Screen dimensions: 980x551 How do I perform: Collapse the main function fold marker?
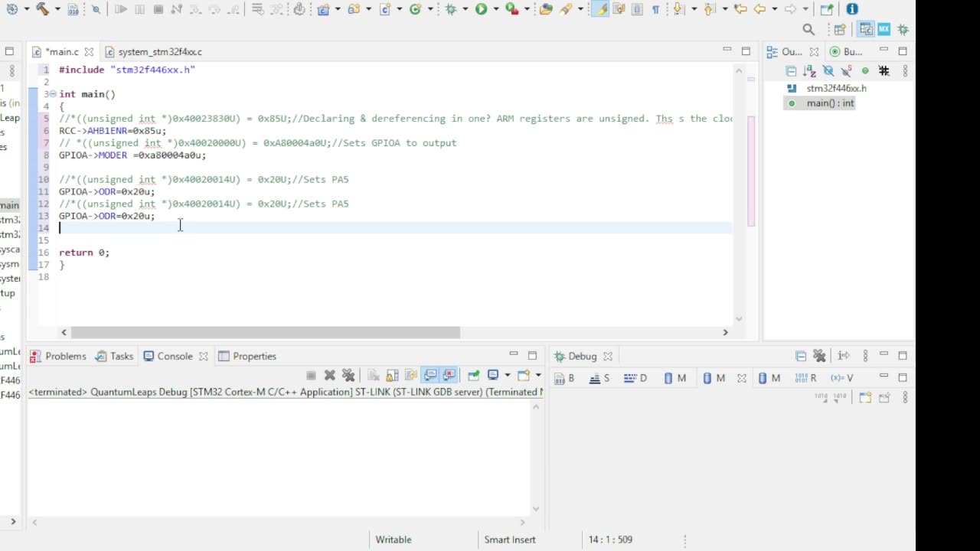coord(51,94)
